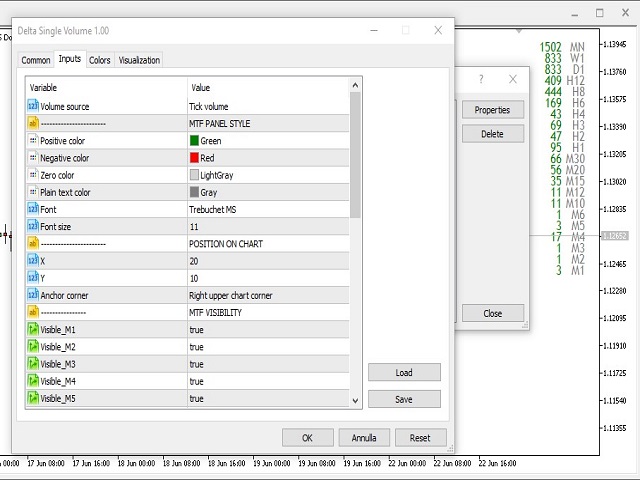Select the Gray plain text color swatch
The height and width of the screenshot is (480, 640).
[194, 192]
